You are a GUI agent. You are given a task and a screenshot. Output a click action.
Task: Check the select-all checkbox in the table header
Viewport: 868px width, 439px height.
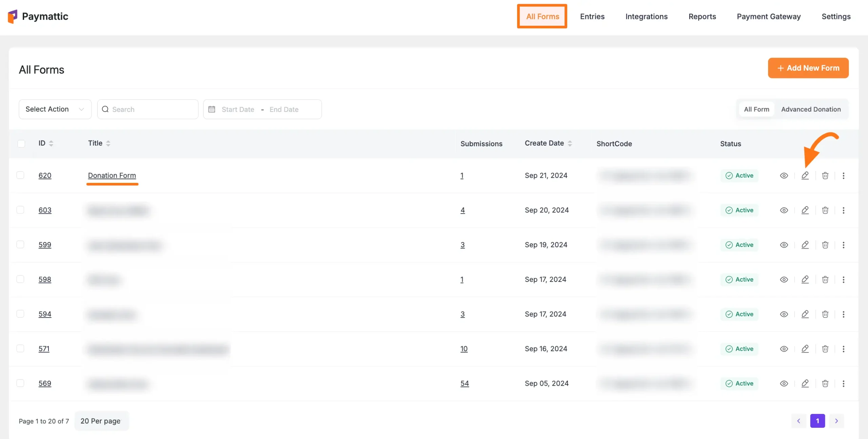[21, 144]
